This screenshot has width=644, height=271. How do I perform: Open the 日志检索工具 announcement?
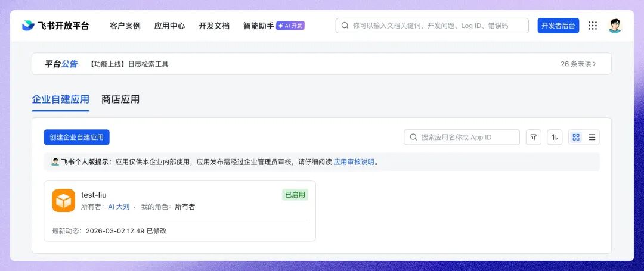[x=129, y=64]
